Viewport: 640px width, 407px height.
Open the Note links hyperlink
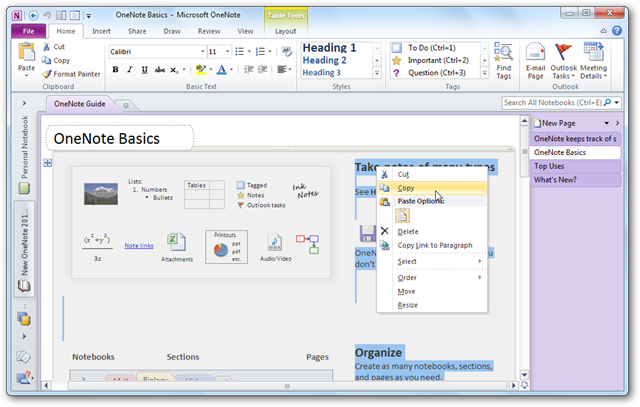click(x=139, y=245)
